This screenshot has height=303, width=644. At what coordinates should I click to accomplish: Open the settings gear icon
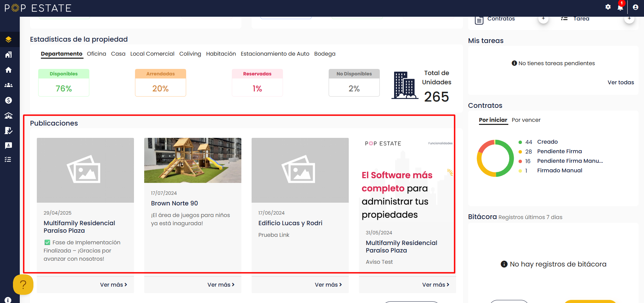(x=608, y=7)
